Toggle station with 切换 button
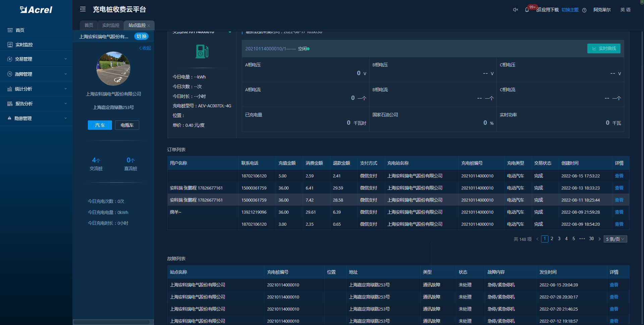644x325 pixels. click(x=141, y=36)
